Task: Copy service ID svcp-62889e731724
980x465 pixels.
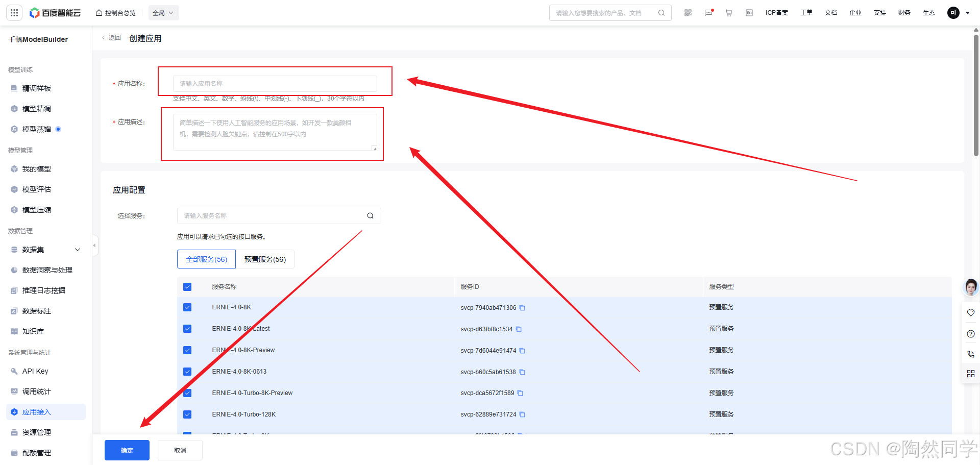Action: 522,414
